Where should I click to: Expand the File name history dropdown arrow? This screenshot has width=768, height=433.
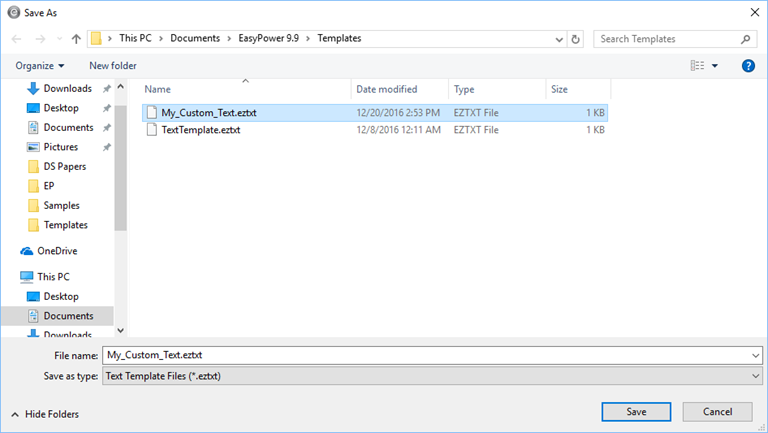pos(754,355)
